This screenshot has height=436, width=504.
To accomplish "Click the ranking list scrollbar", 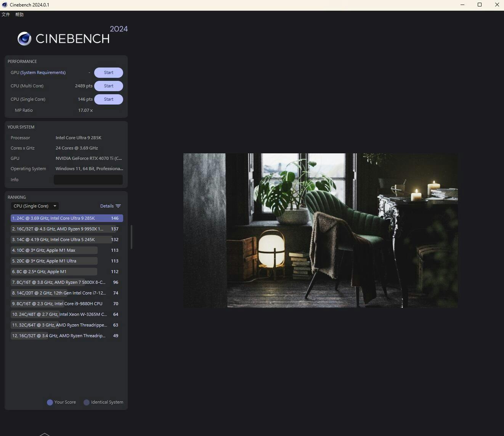I will tap(132, 237).
